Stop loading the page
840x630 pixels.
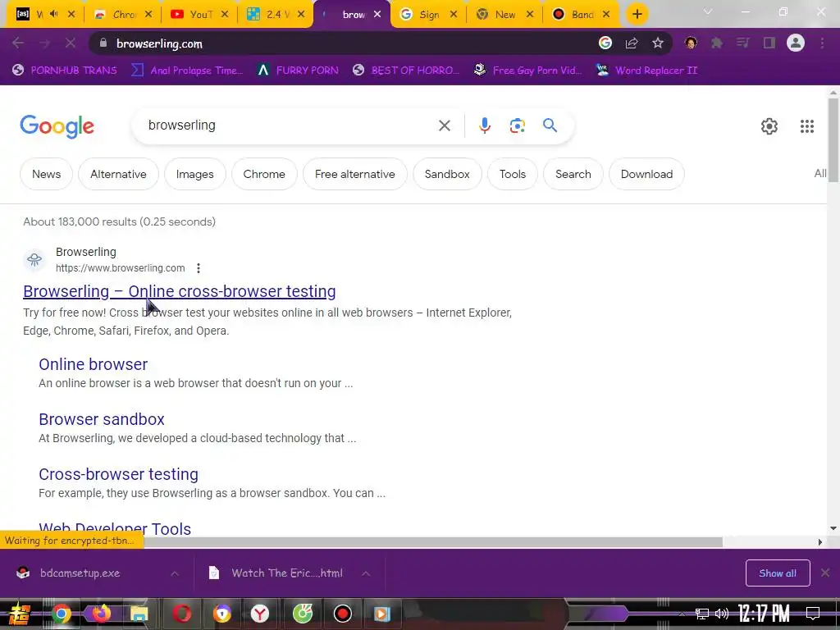71,43
